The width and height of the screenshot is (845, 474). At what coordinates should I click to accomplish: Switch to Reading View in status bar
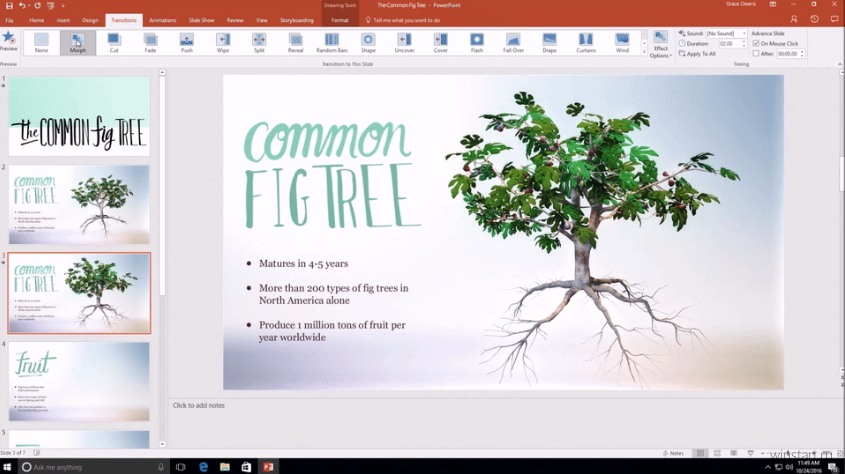pyautogui.click(x=733, y=454)
